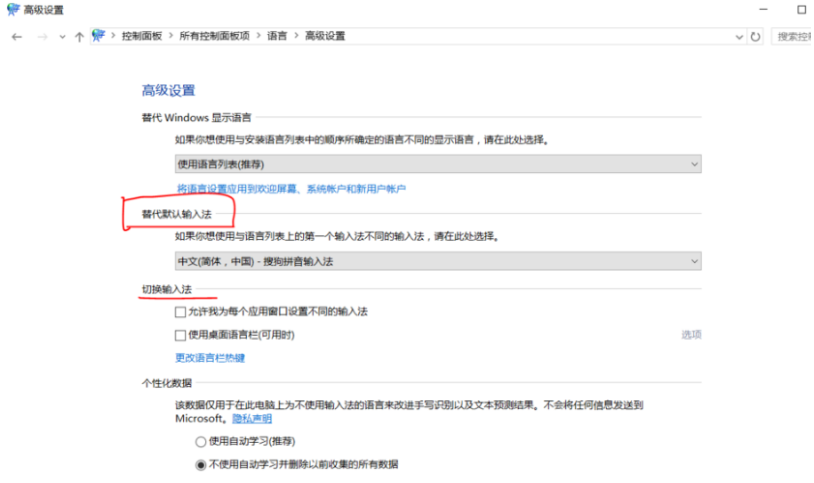
Task: Expand the 使用语言列表(推荐) dropdown
Action: [438, 163]
